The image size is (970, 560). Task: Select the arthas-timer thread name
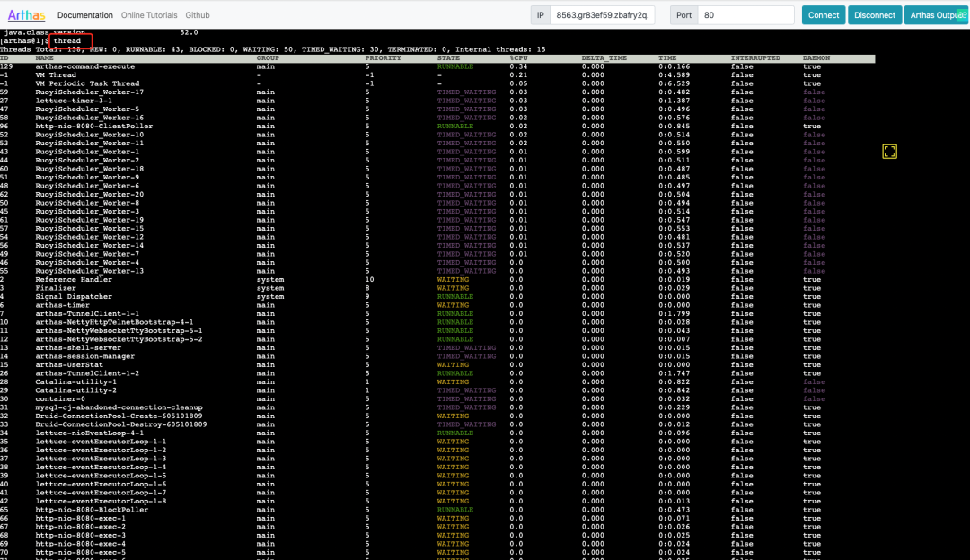tap(63, 305)
